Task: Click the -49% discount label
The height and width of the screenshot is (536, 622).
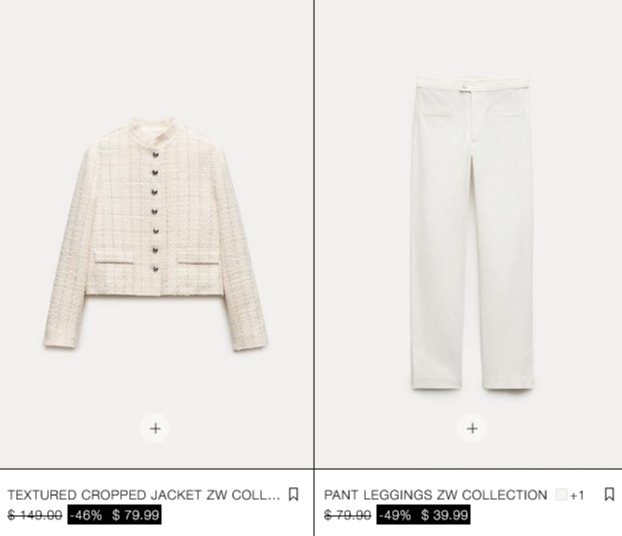Action: pos(395,515)
